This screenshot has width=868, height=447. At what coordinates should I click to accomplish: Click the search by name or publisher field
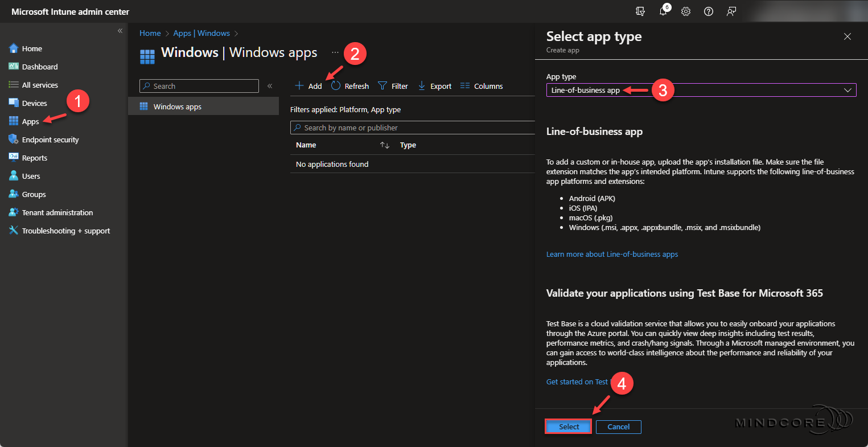click(412, 127)
